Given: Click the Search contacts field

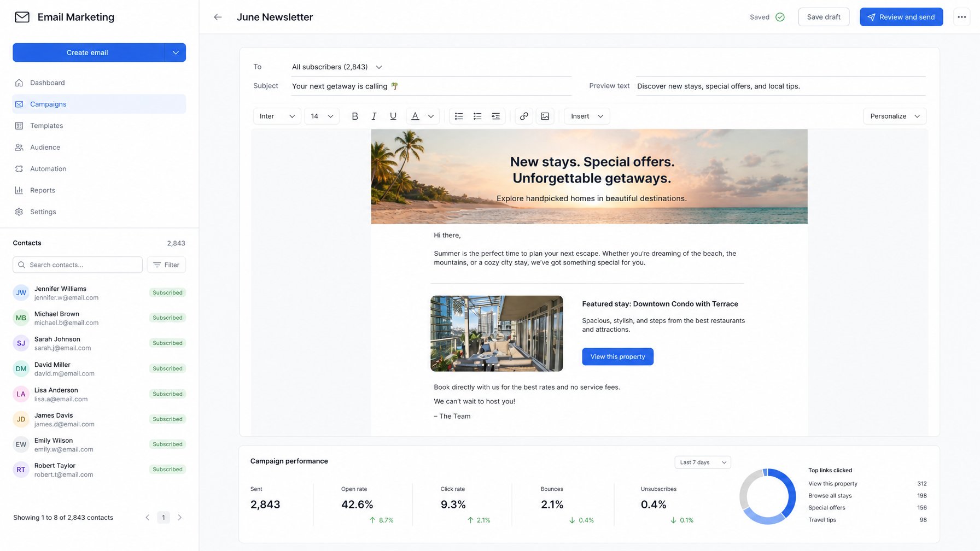Looking at the screenshot, I should [78, 265].
